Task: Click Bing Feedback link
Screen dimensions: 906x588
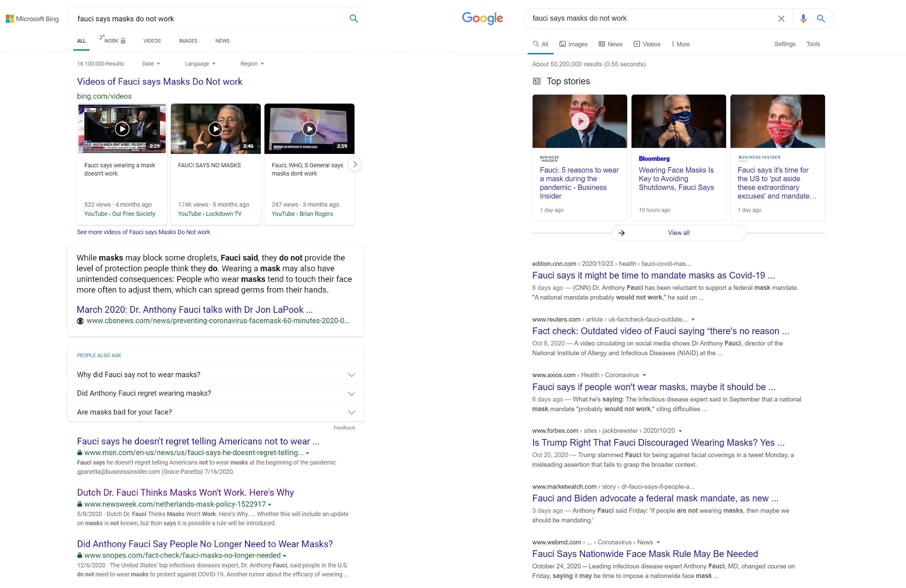Action: [x=344, y=428]
